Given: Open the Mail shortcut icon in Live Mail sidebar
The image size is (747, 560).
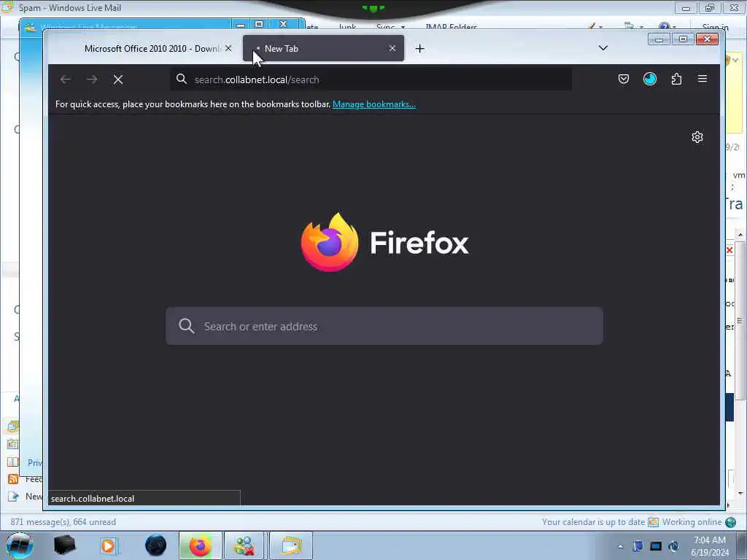Looking at the screenshot, I should pos(13,426).
